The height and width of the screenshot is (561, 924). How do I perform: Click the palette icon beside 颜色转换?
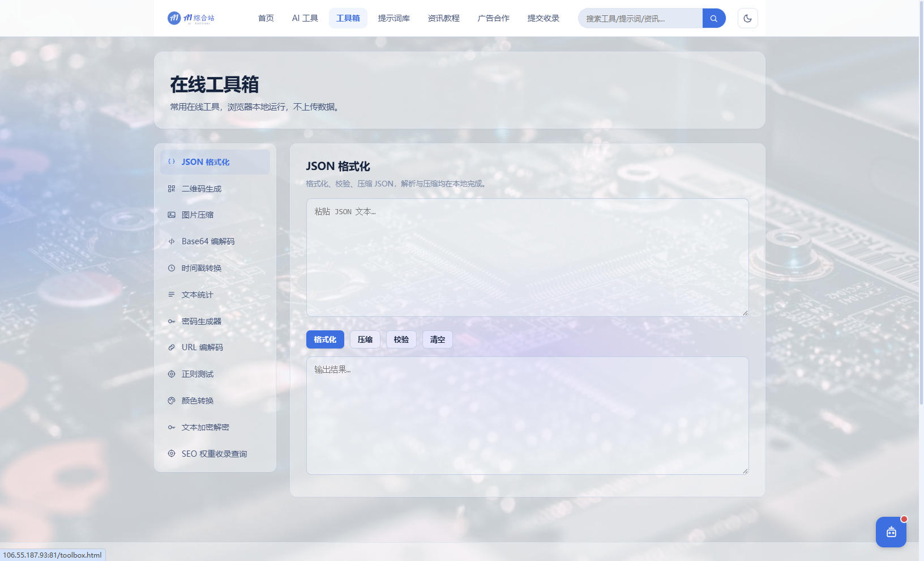[172, 401]
